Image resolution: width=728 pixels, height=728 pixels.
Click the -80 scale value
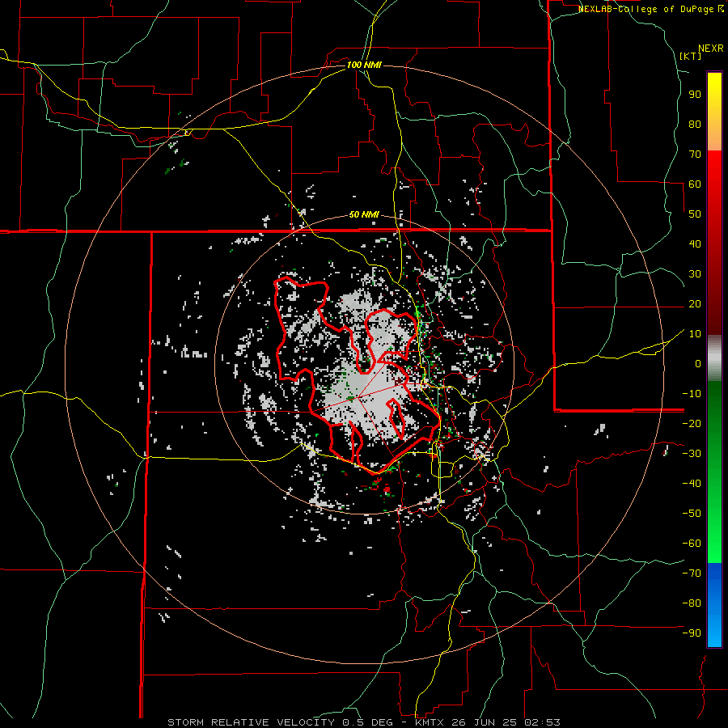click(692, 603)
